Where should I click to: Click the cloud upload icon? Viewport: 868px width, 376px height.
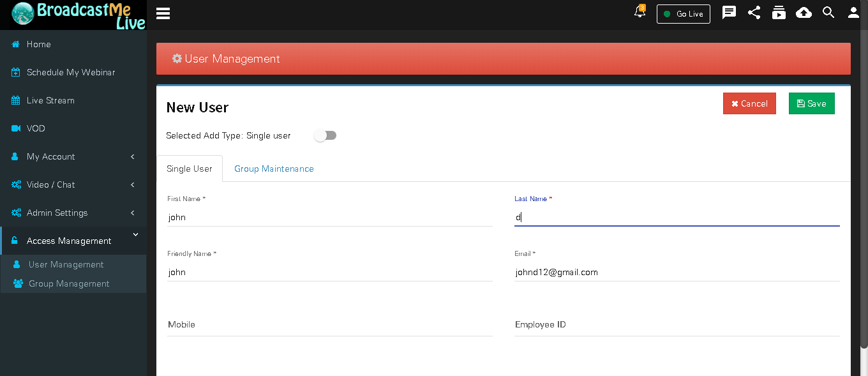point(804,13)
